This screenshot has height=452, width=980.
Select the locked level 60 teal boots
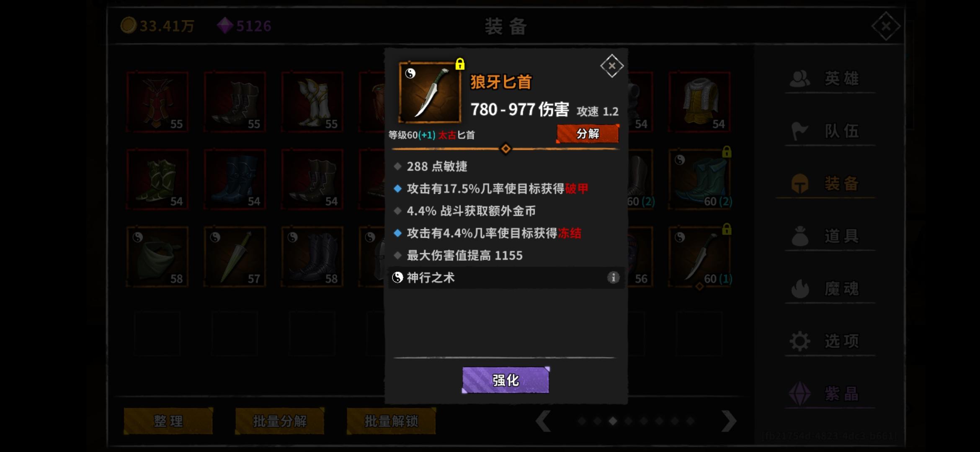pos(700,180)
